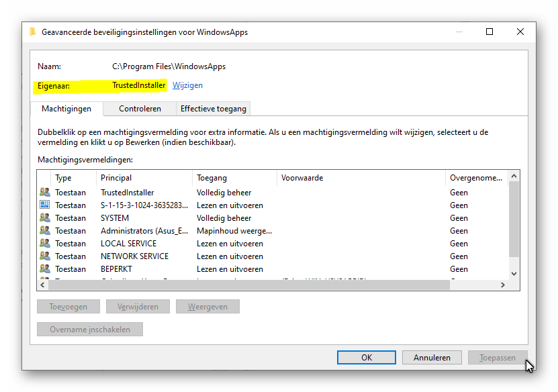This screenshot has width=558, height=392.
Task: Click Geen in the BEPERKT row
Action: click(459, 269)
